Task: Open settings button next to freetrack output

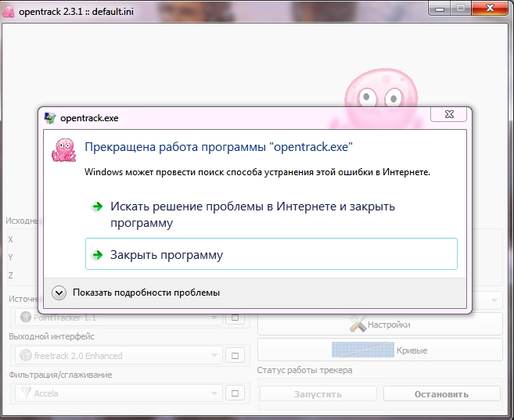Action: [235, 355]
